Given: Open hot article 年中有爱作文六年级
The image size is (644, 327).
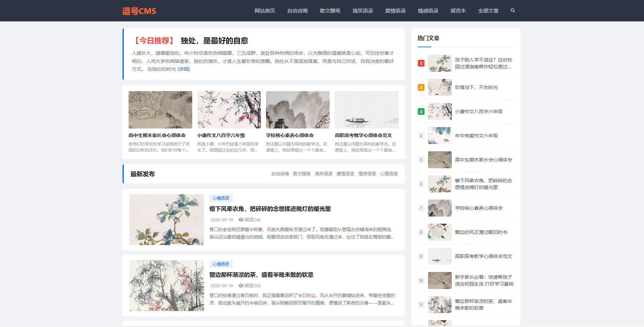Looking at the screenshot, I should (x=476, y=136).
